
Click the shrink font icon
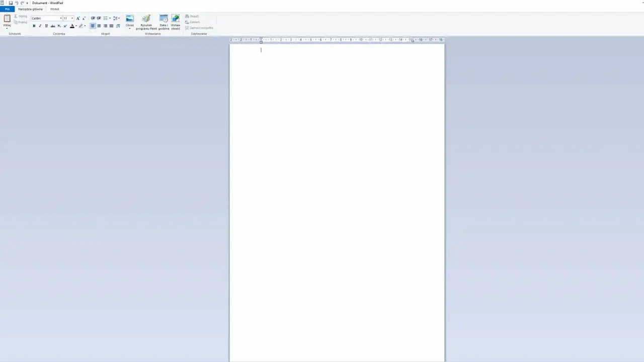pyautogui.click(x=84, y=18)
